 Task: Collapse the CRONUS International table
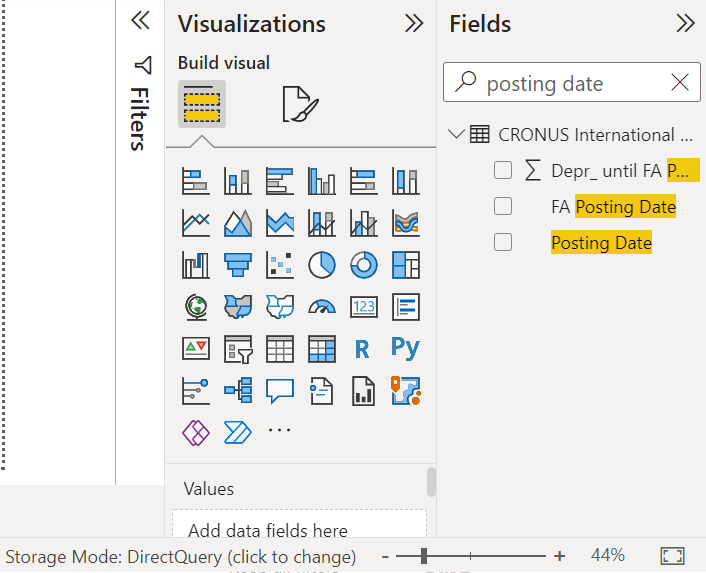tap(458, 134)
